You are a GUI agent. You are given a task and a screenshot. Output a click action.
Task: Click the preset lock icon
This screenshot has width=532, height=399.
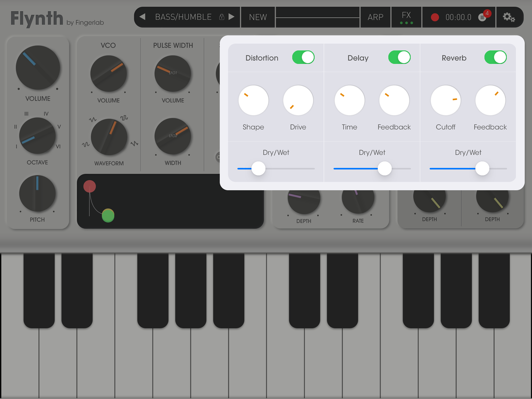coord(222,17)
